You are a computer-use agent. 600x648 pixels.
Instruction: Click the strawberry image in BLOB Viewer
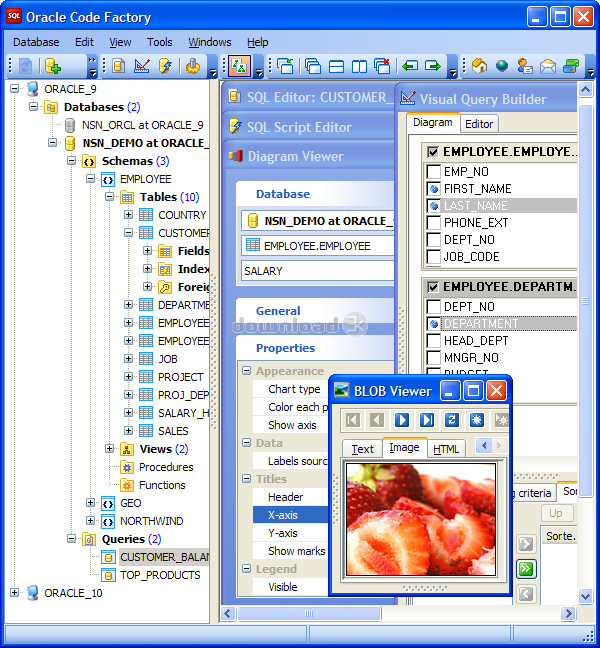(421, 519)
